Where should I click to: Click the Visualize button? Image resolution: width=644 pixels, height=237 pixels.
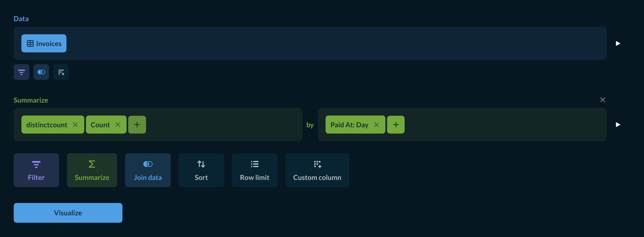point(68,213)
